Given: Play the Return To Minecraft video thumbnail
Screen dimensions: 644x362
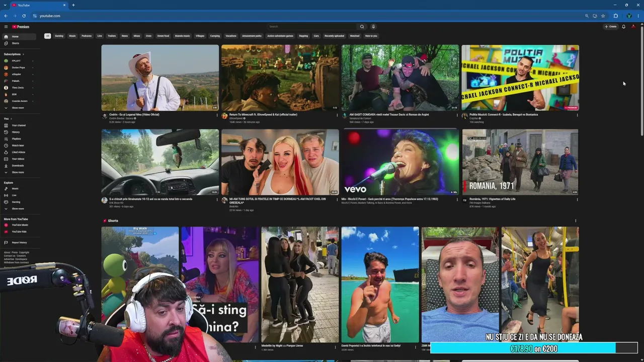Looking at the screenshot, I should click(280, 77).
